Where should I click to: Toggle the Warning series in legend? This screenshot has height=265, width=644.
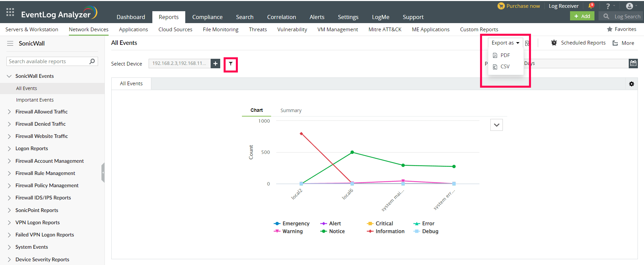288,231
